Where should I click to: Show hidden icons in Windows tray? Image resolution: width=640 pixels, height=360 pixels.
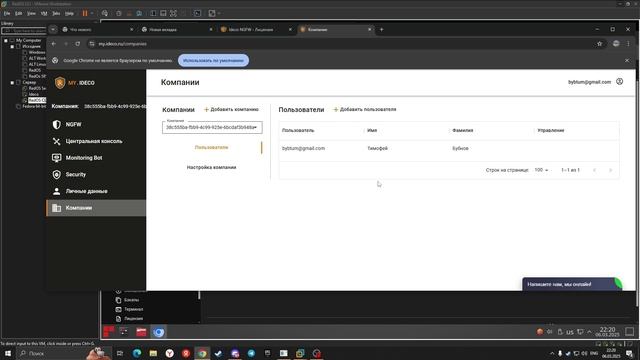[552, 353]
